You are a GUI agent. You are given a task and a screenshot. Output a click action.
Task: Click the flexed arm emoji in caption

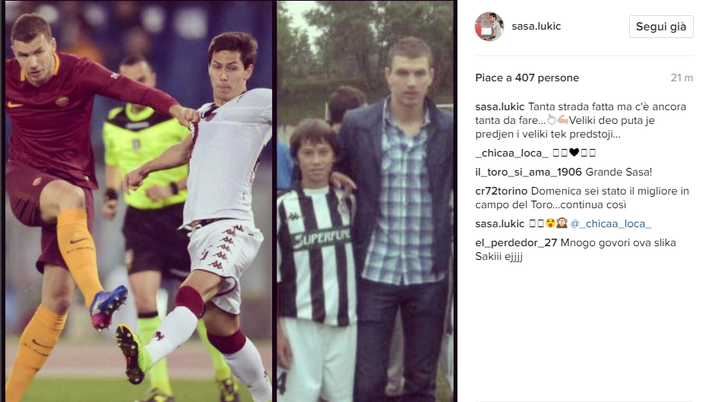563,120
